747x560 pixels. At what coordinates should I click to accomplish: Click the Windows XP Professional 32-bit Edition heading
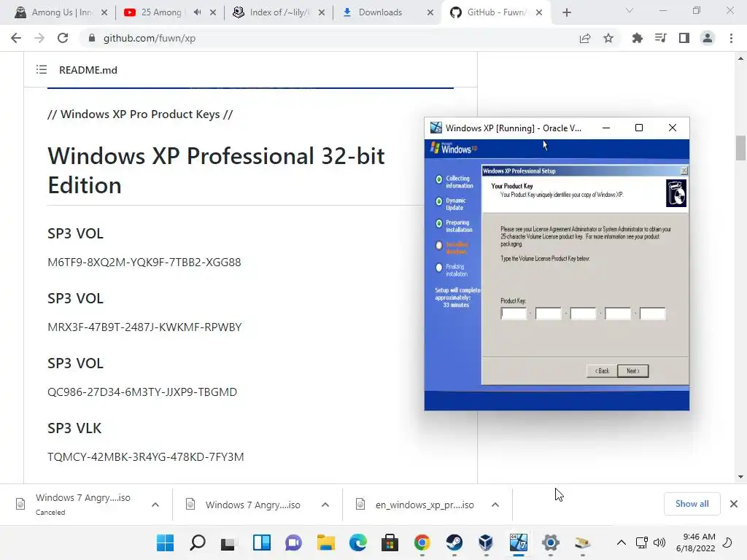coord(216,171)
